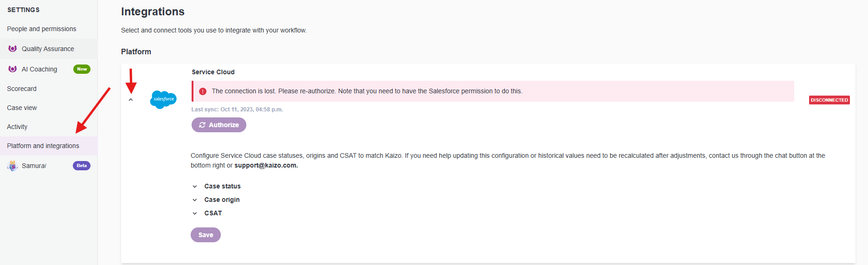Click the green New badge
This screenshot has width=868, height=265.
click(82, 69)
